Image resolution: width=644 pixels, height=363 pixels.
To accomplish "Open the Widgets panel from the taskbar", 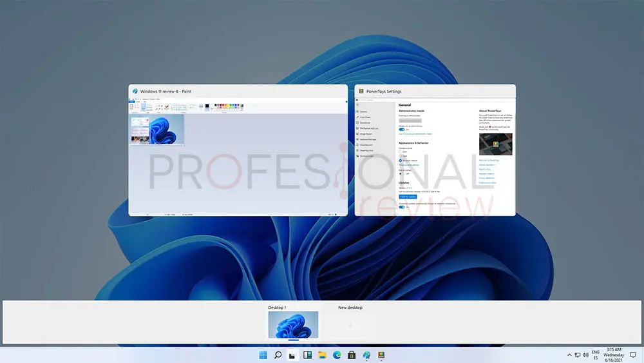I will click(308, 355).
